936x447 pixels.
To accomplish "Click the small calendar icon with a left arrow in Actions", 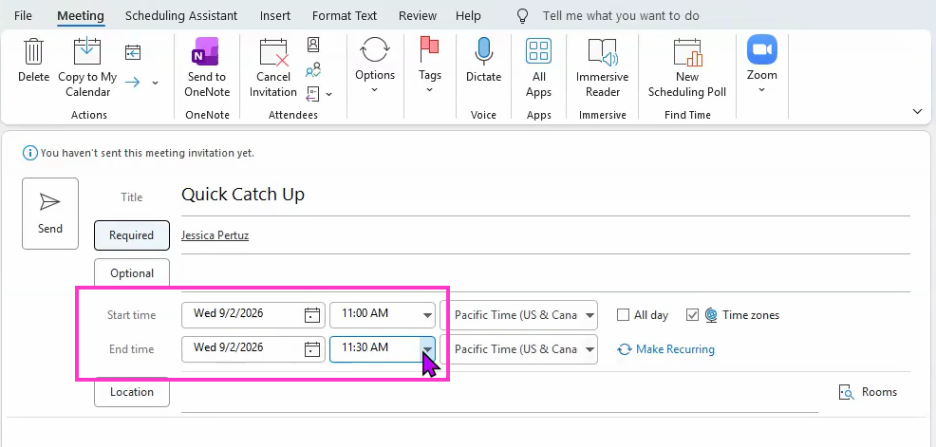I will coord(133,53).
